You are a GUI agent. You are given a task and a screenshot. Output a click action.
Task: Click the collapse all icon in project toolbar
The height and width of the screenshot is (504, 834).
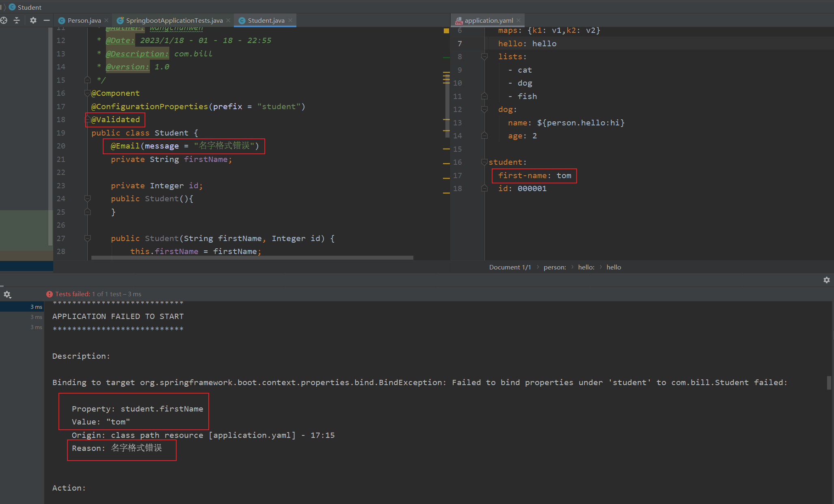[17, 20]
